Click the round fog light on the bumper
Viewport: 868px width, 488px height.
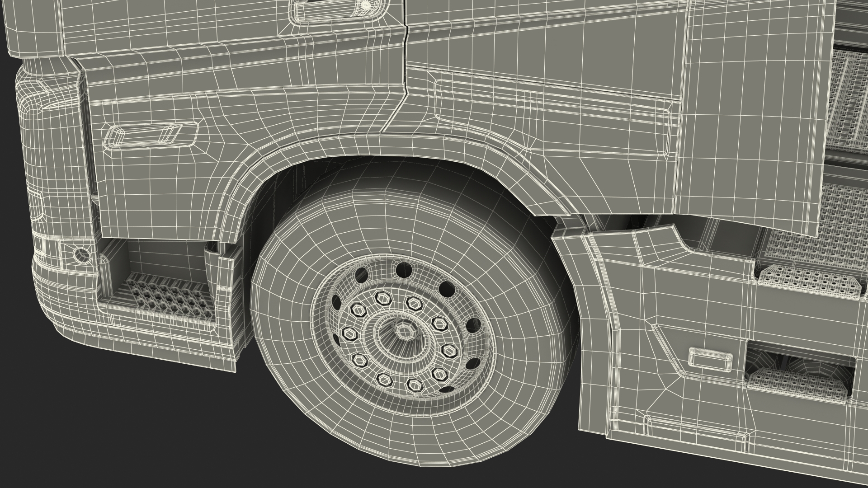(82, 255)
